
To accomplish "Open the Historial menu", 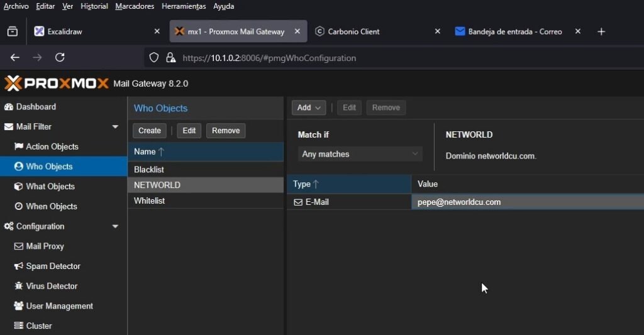I will [94, 6].
